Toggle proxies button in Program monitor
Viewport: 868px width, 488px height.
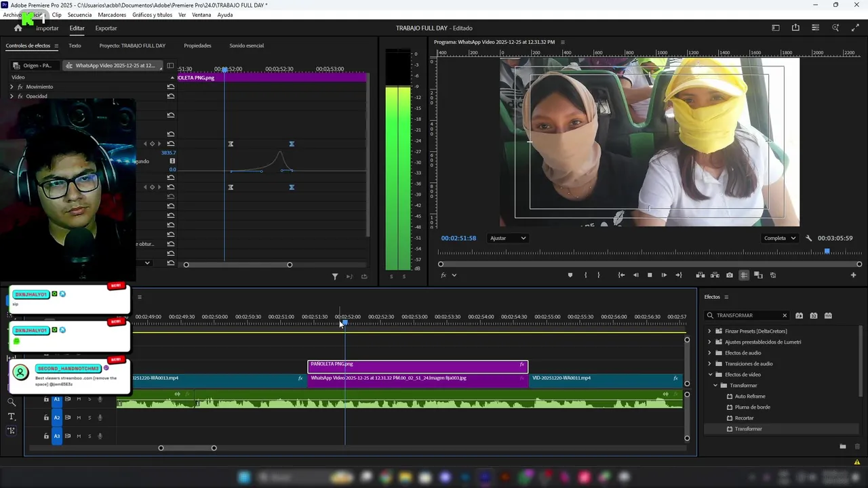coord(773,275)
